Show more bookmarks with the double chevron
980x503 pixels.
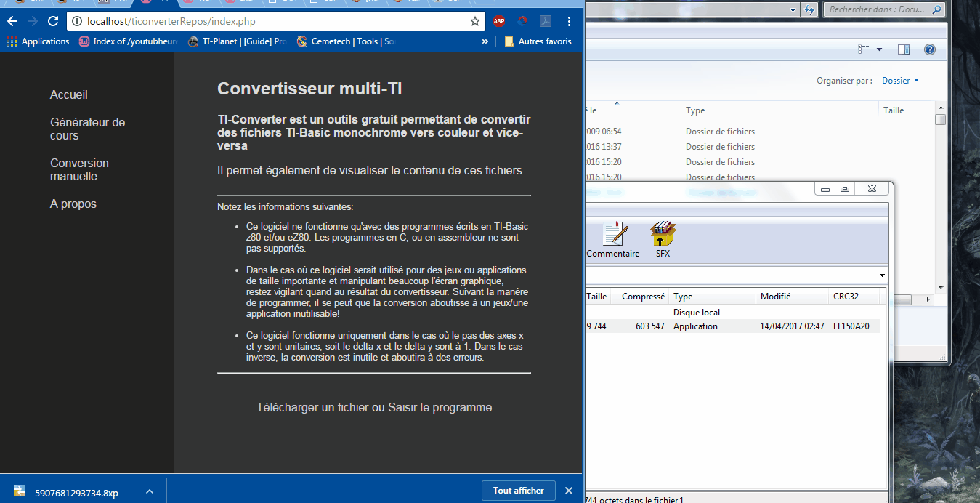(485, 42)
